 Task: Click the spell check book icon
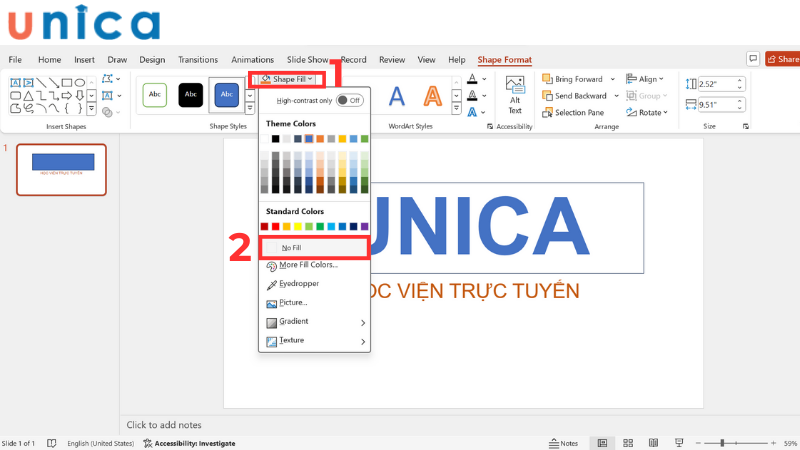click(52, 443)
